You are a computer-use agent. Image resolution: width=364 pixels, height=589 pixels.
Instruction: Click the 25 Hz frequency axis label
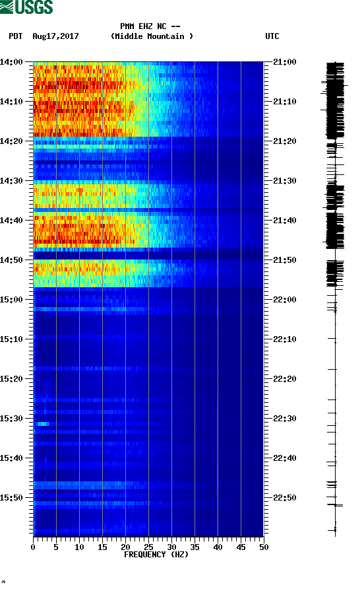coord(148,547)
